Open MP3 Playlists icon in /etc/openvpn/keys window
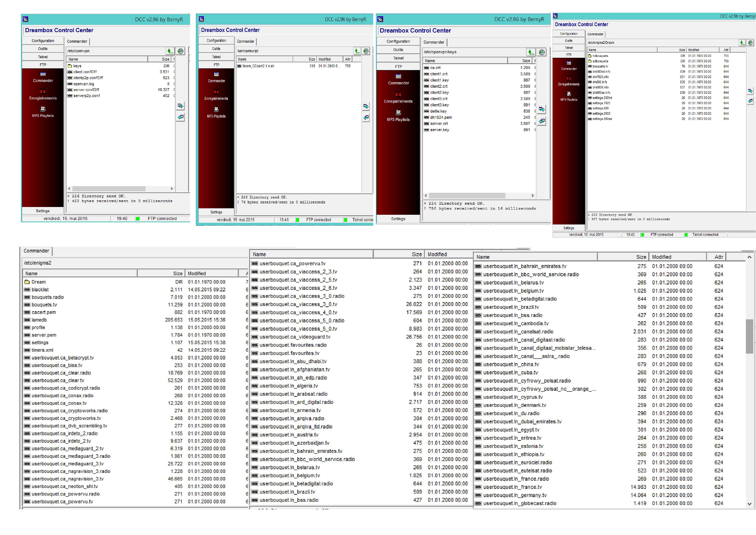This screenshot has height=535, width=756. coord(398,116)
